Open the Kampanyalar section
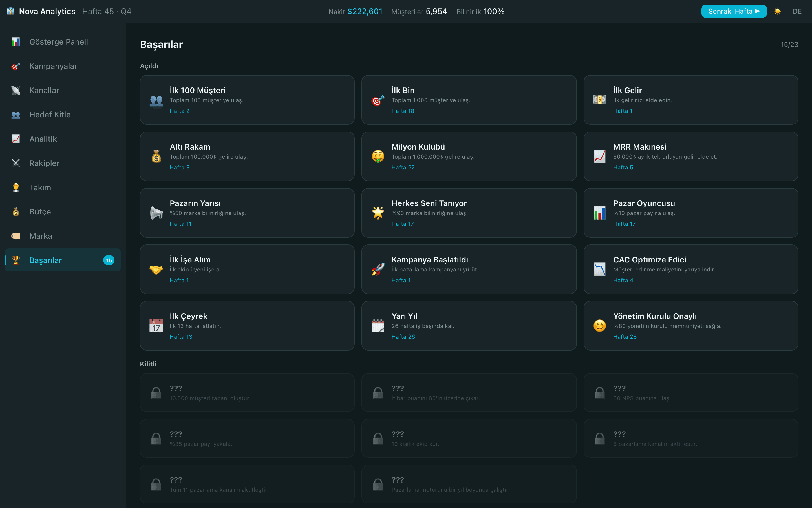812x508 pixels. pos(63,66)
